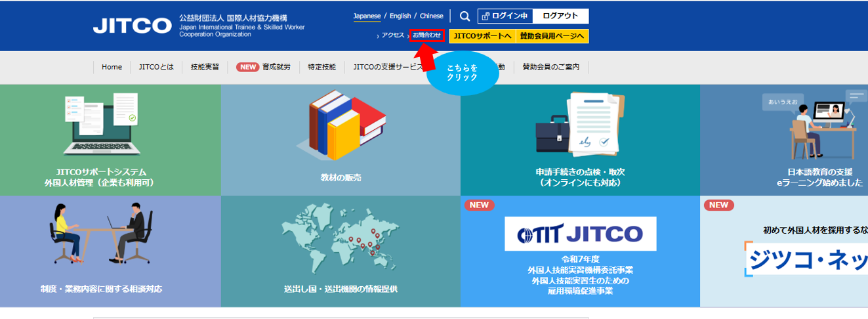Viewport: 868px width, 319px height.
Task: Click the ジツコ・ネット banner text
Action: (x=807, y=259)
